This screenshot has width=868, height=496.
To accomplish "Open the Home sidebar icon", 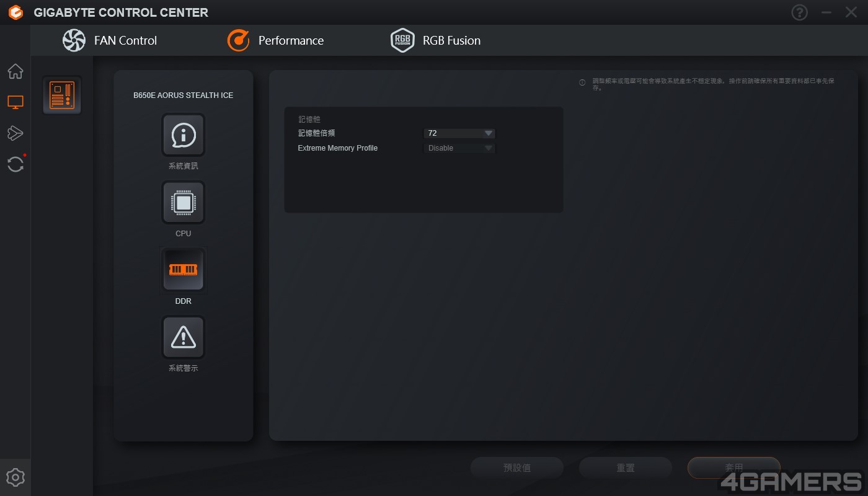I will coord(15,71).
